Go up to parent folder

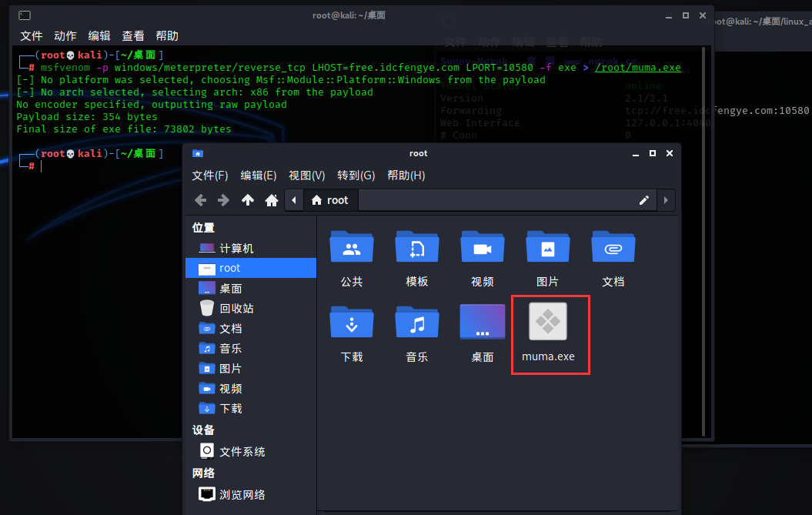[248, 200]
